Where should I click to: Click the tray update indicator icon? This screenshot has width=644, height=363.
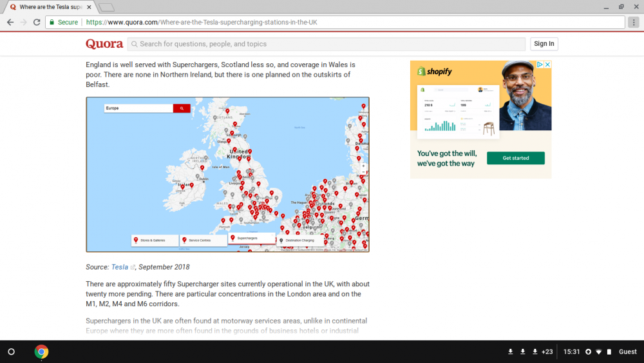pyautogui.click(x=588, y=352)
